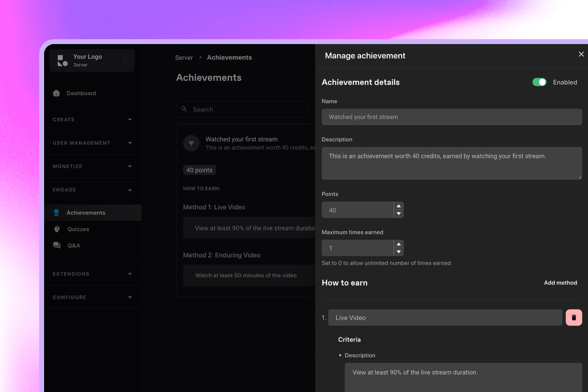Click the Method 2: Enduring Video heading

pyautogui.click(x=222, y=255)
